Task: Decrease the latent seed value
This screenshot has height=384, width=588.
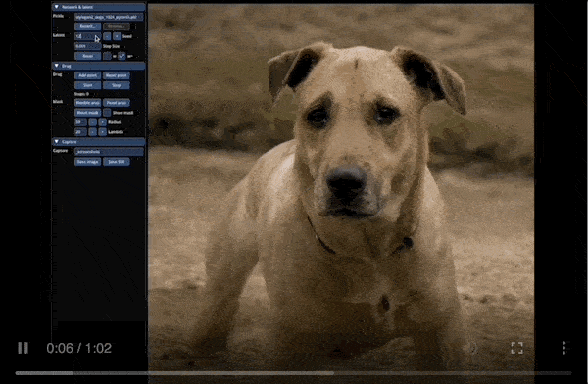Action: 107,36
